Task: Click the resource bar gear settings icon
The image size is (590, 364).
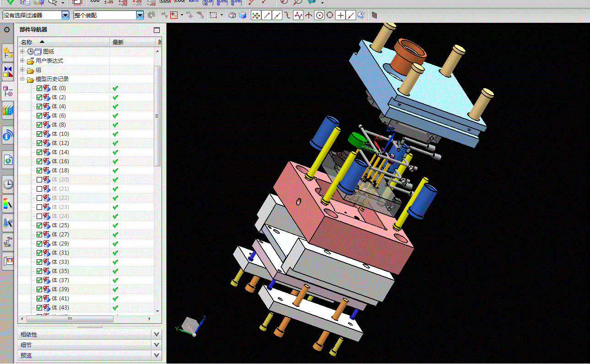Action: [x=7, y=30]
